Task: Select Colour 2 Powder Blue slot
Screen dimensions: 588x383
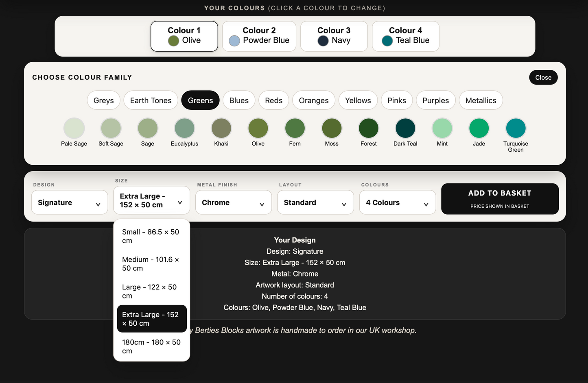Action: pos(259,36)
